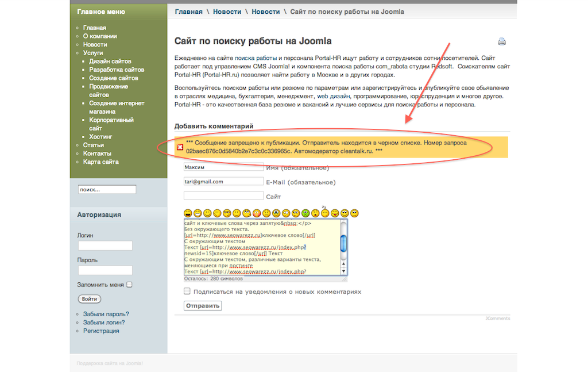Insert the first laughing smiley in the row
588x372 pixels.
tap(188, 213)
